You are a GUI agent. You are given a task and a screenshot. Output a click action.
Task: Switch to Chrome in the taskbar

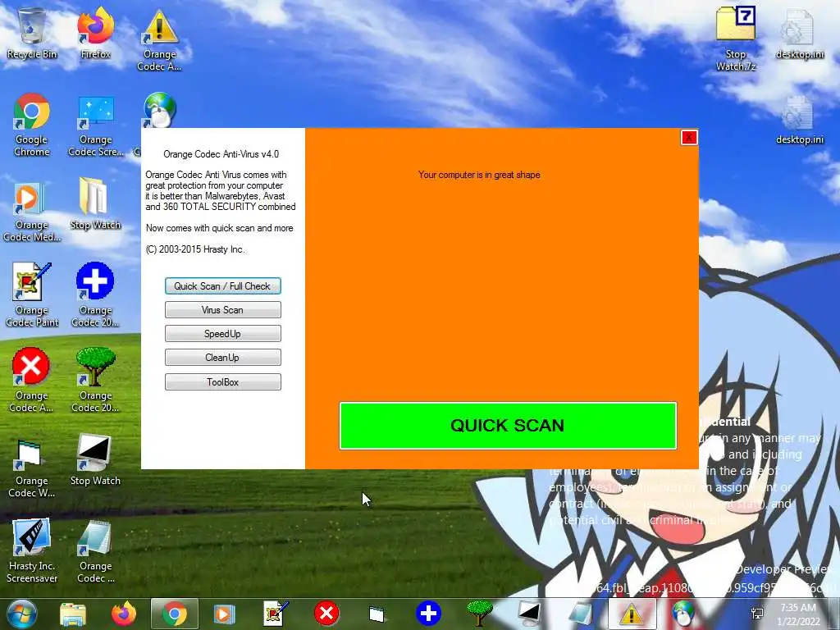(x=175, y=614)
